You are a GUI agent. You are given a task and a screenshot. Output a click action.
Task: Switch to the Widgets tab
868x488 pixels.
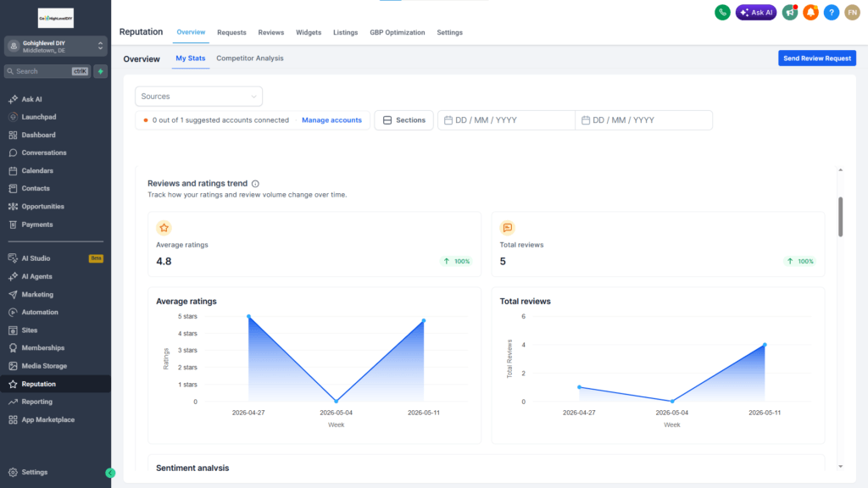(309, 33)
